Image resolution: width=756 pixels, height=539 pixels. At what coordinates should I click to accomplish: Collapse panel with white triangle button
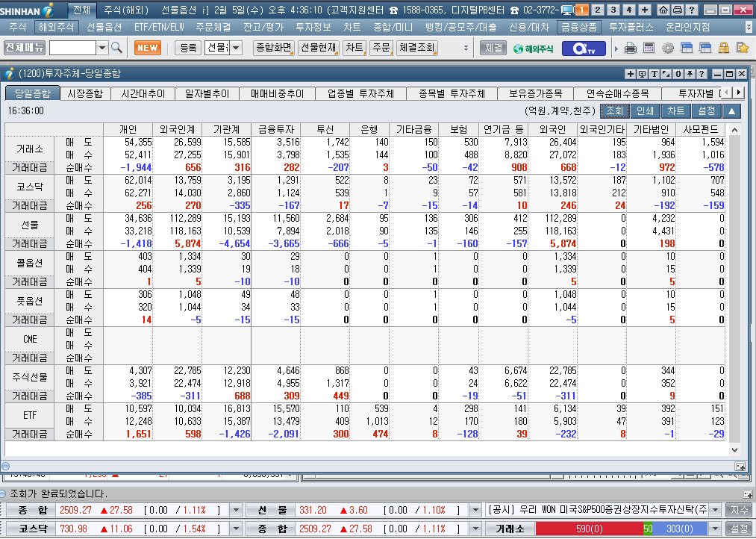pos(731,111)
